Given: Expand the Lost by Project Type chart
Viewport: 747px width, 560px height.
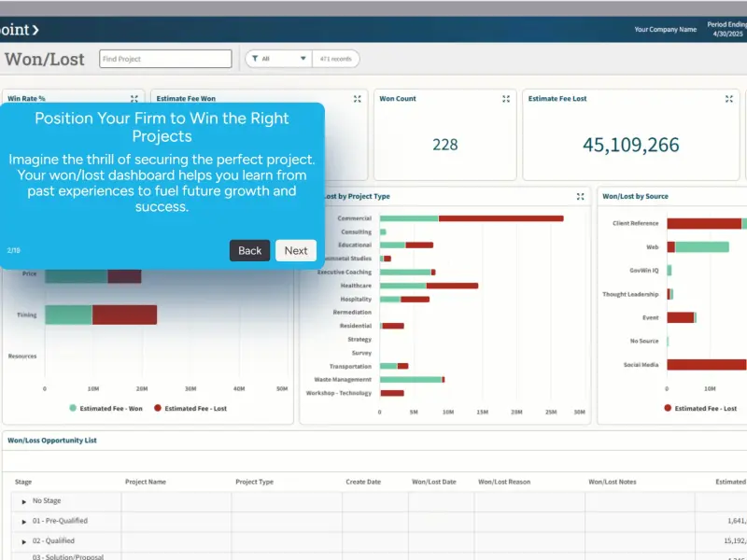Looking at the screenshot, I should [580, 196].
